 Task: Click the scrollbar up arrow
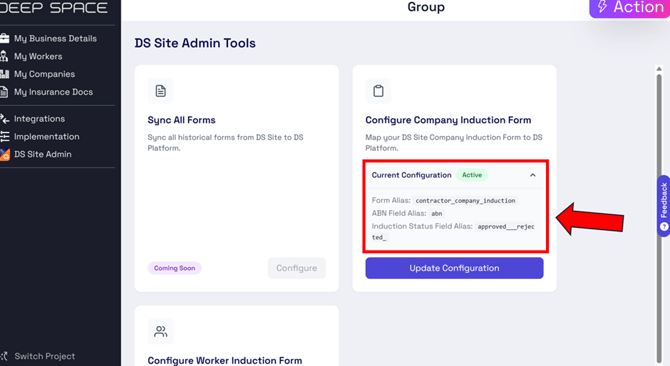point(659,69)
